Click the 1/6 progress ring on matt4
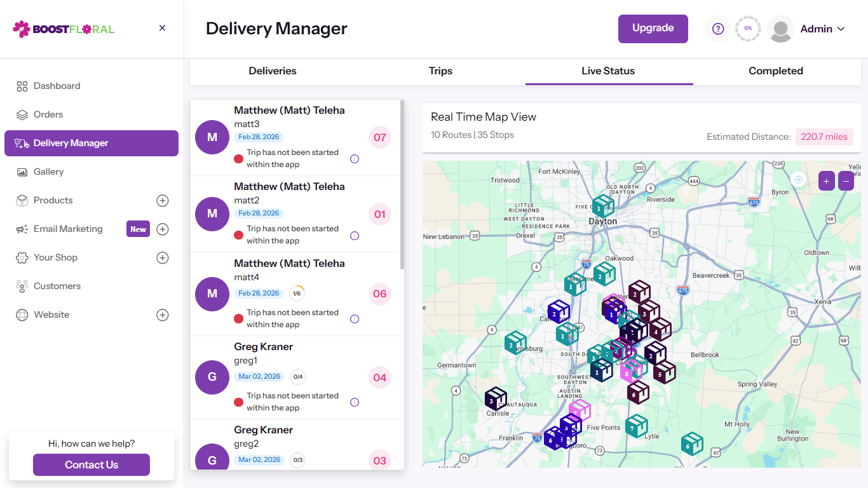This screenshot has height=488, width=868. [297, 294]
